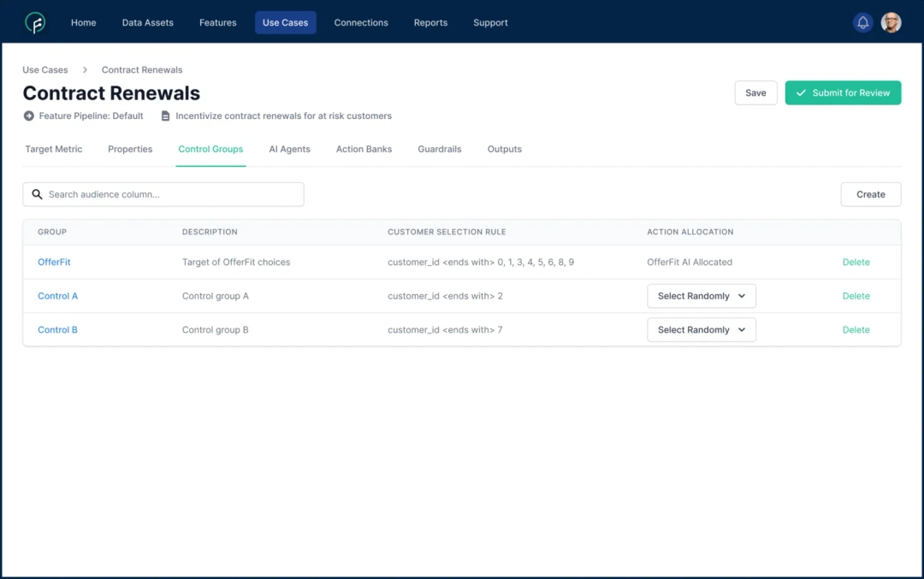Delete the Control A group
The height and width of the screenshot is (579, 924).
[x=856, y=296]
